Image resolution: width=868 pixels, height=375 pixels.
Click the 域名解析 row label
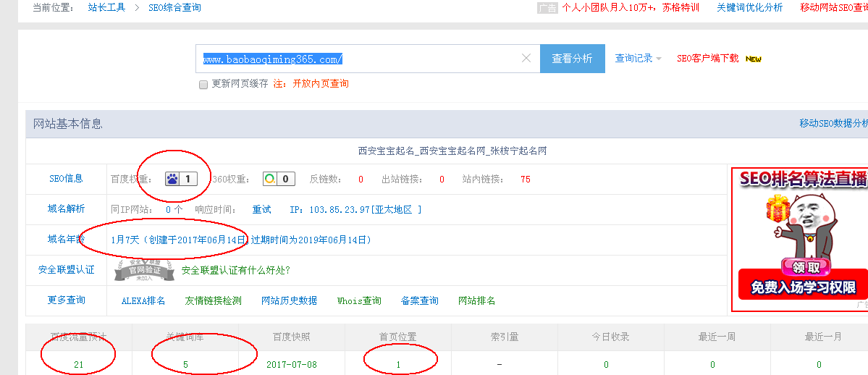pos(66,208)
